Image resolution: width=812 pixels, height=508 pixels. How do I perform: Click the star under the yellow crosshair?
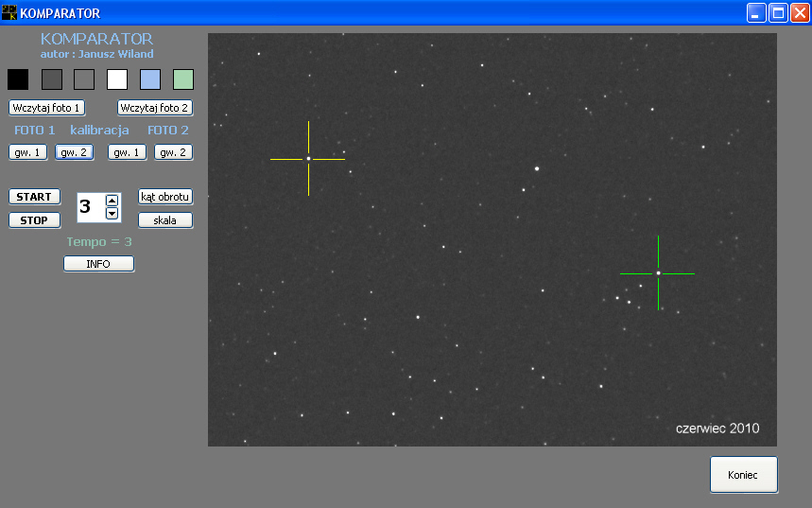pyautogui.click(x=309, y=159)
